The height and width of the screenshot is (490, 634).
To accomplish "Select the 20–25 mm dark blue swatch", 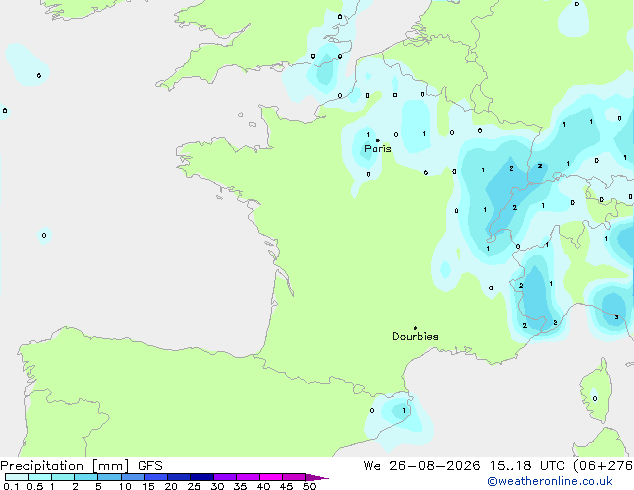I will point(179,477).
